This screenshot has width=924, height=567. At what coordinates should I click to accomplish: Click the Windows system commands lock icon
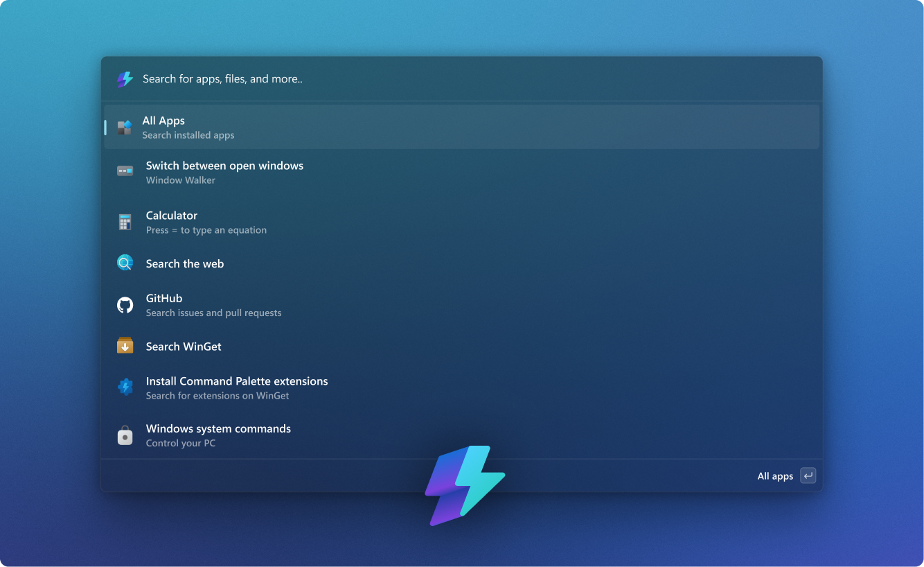(x=125, y=435)
